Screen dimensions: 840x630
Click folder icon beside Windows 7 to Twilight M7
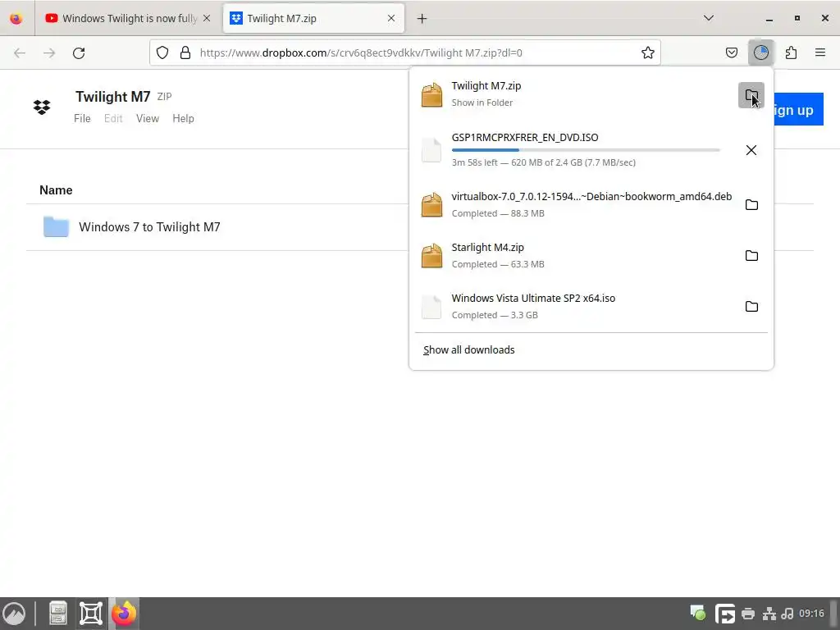[56, 227]
